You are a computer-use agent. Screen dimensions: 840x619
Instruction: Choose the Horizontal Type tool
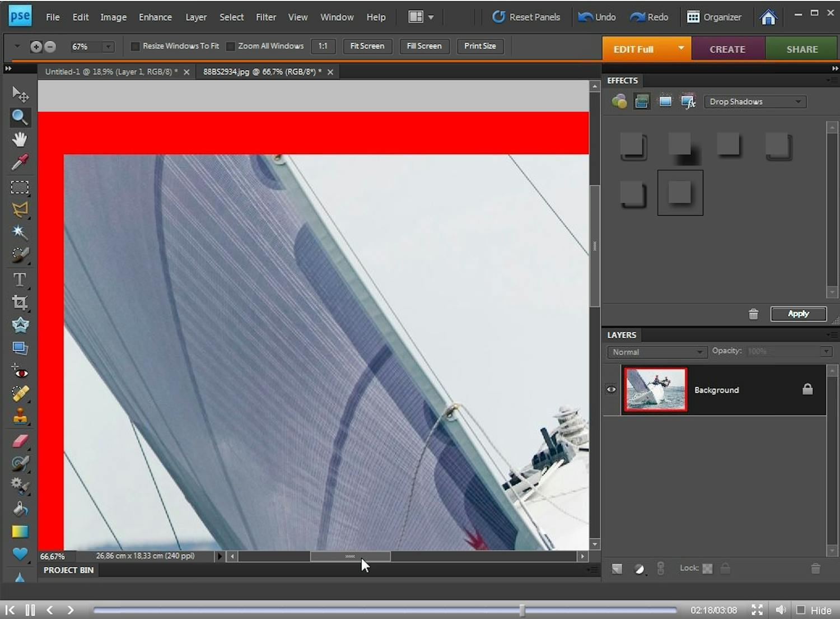(x=20, y=279)
